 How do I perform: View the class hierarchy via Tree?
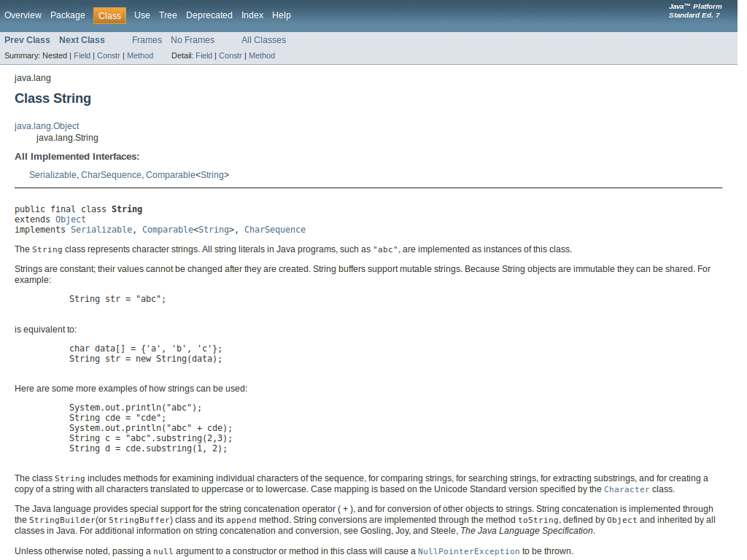pyautogui.click(x=168, y=15)
